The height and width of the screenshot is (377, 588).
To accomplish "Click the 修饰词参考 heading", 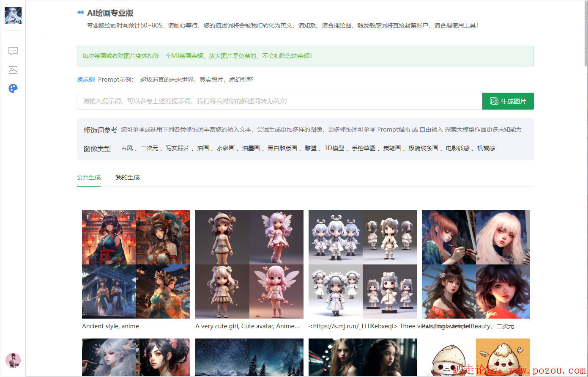I will tap(100, 130).
